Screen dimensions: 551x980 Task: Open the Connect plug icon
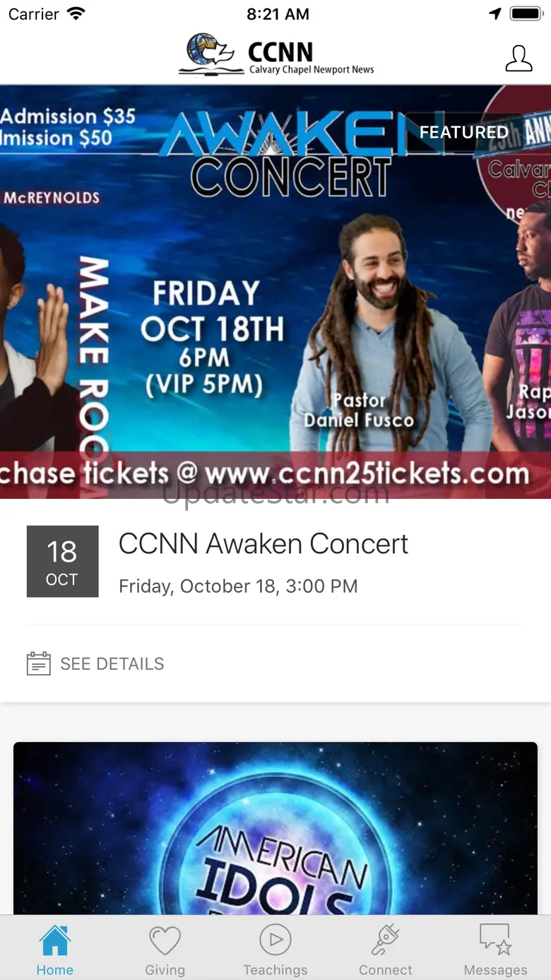tap(386, 940)
